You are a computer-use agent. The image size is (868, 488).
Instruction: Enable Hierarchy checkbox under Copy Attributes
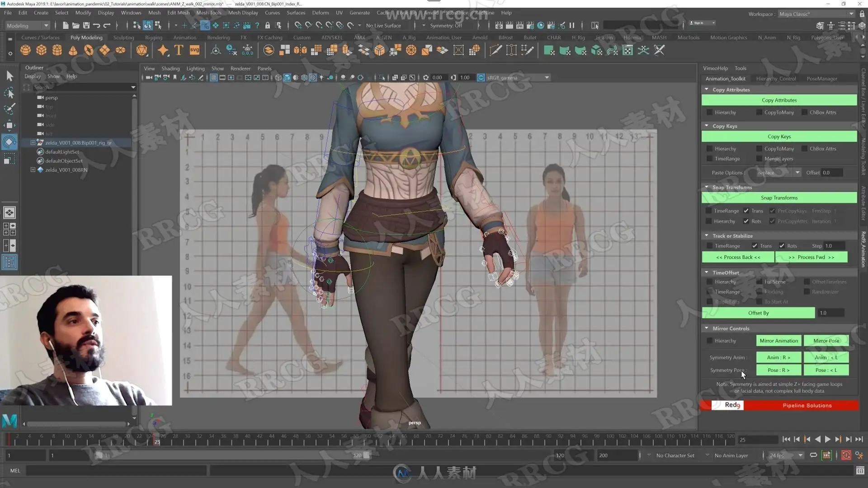[709, 113]
